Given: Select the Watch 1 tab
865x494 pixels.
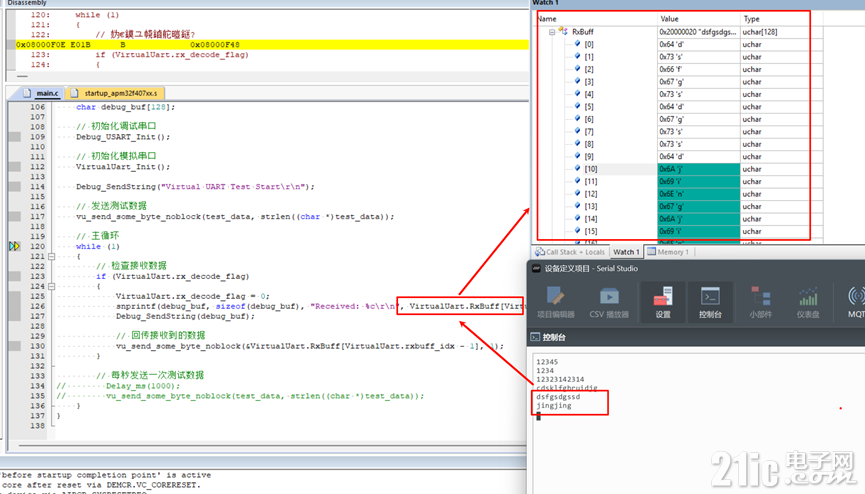Looking at the screenshot, I should (x=626, y=252).
